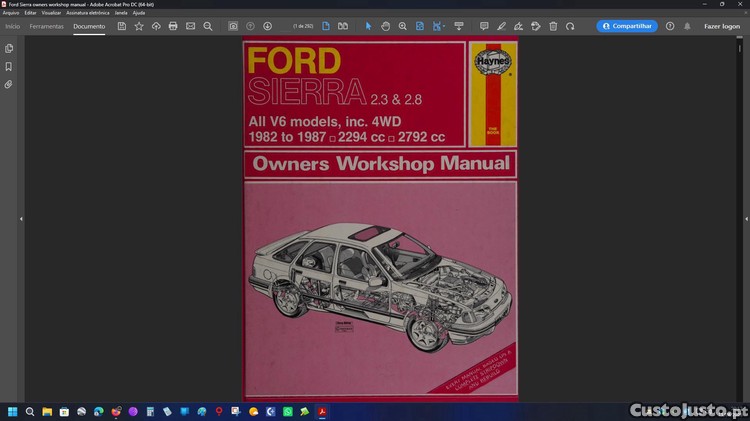Take a snapshot with the camera icon

233,26
